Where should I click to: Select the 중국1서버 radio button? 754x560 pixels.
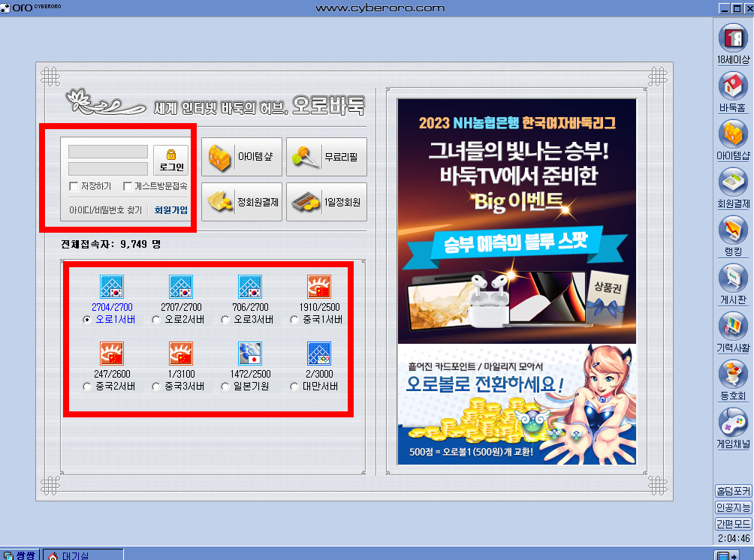tap(295, 320)
